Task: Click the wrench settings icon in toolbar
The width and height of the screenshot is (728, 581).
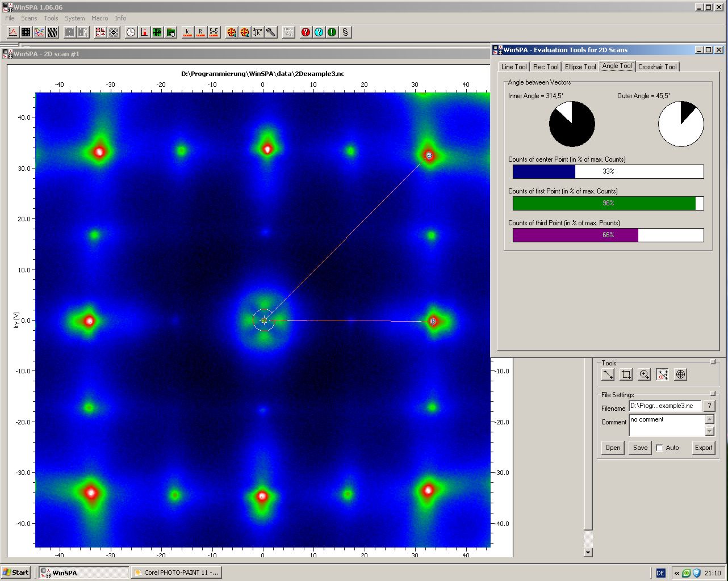Action: [x=271, y=32]
